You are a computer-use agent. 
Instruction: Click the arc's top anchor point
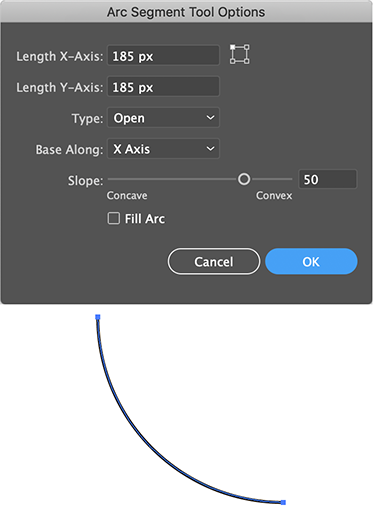tap(98, 317)
